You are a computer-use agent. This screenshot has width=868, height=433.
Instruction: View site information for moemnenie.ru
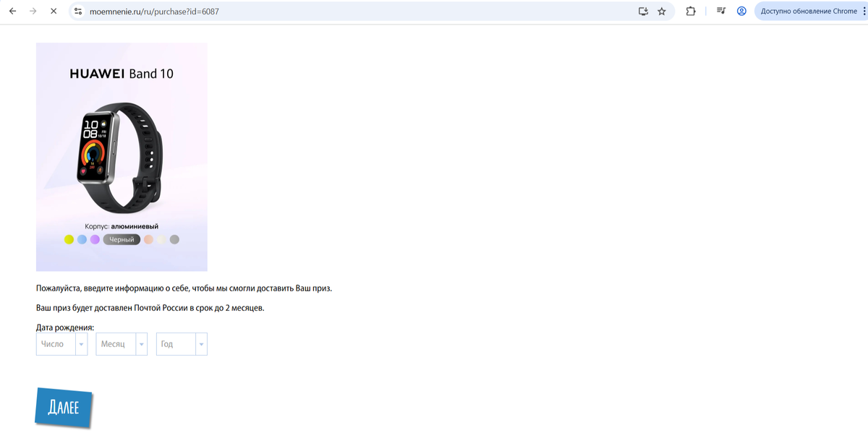[x=79, y=12]
